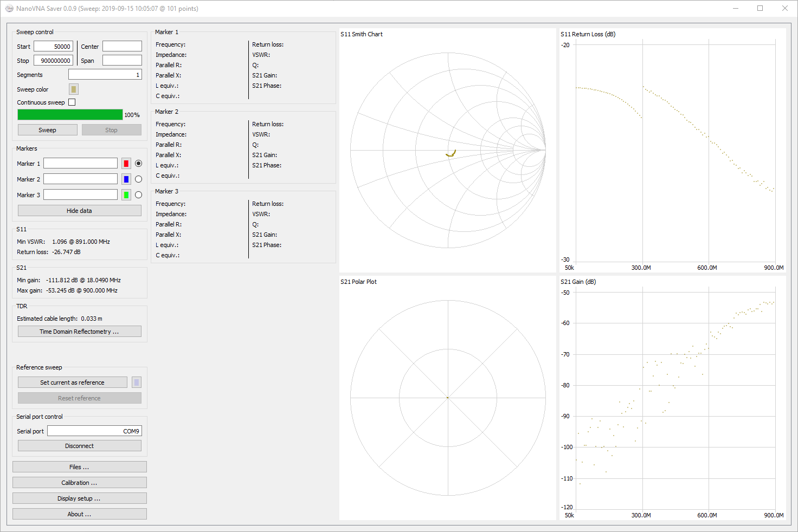Open the sweep color picker swatch
Screen dimensions: 798x532
74,89
